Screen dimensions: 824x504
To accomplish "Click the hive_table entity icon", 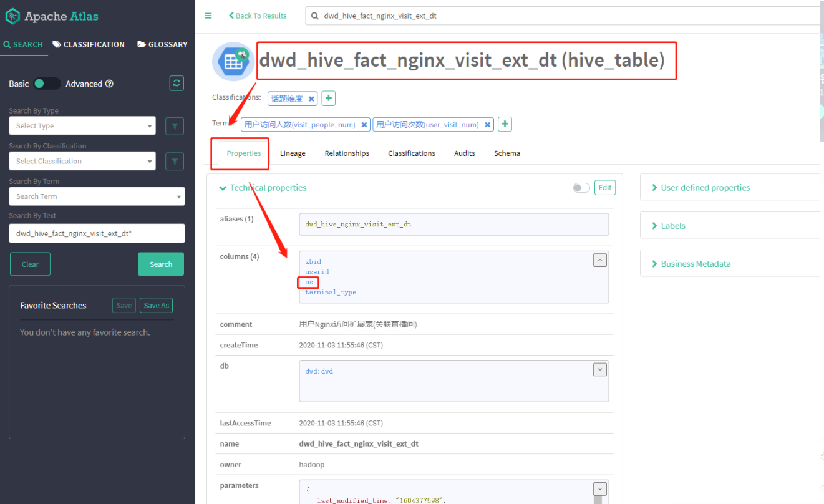I will pyautogui.click(x=232, y=62).
